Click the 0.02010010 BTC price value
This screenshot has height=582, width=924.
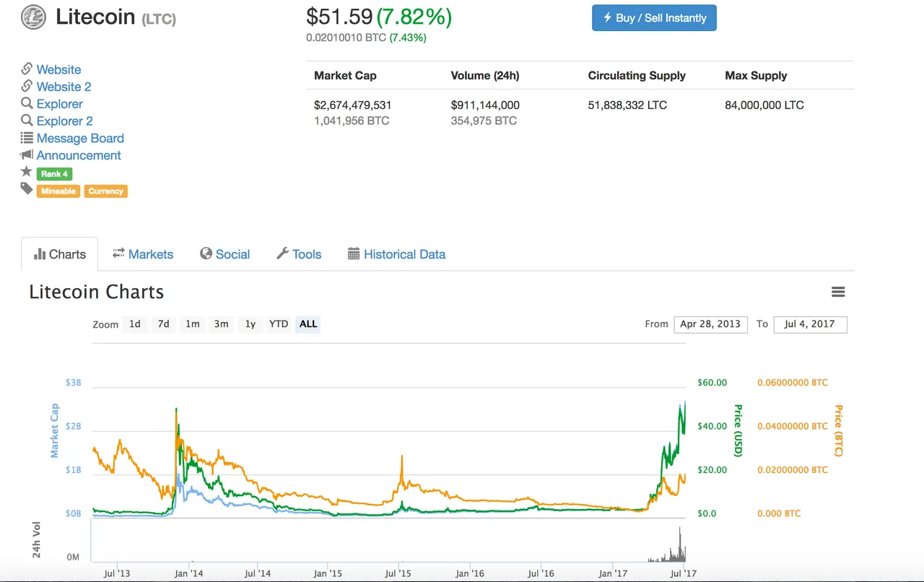coord(346,38)
